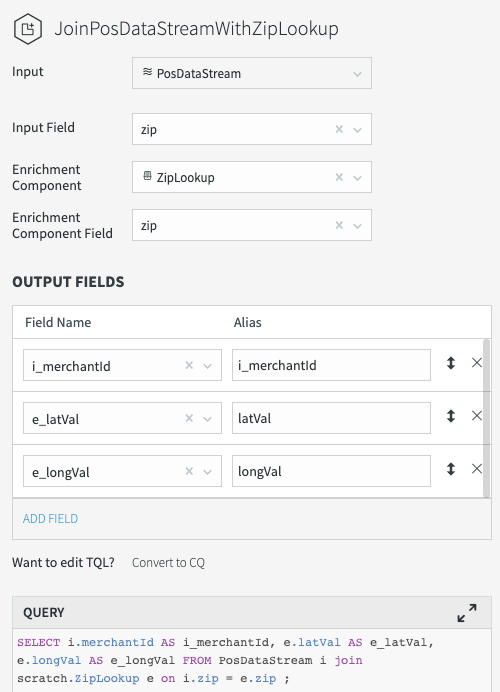Reorder handle for i_merchantId row
This screenshot has height=692, width=500.
coord(451,363)
